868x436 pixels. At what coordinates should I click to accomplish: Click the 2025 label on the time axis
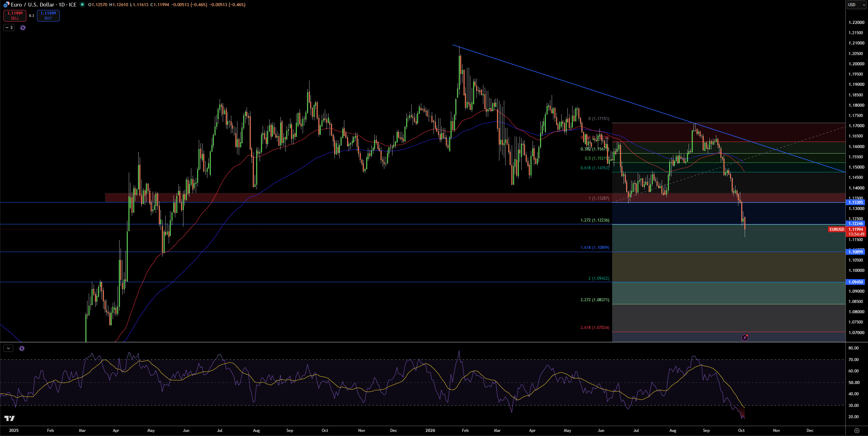pos(14,431)
